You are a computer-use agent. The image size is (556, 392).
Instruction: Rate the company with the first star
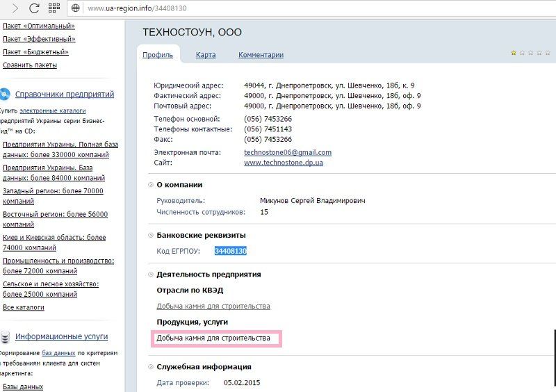coord(514,52)
